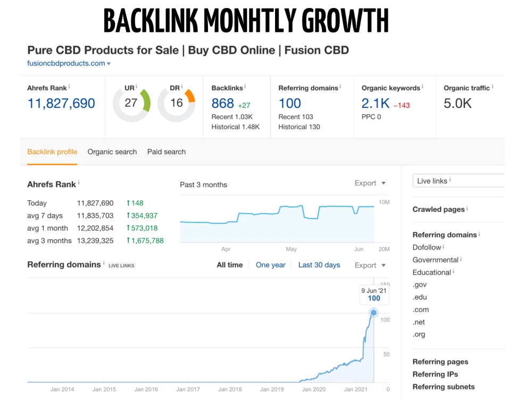532x399 pixels.
Task: Open the Live links selector box
Action: [x=459, y=181]
